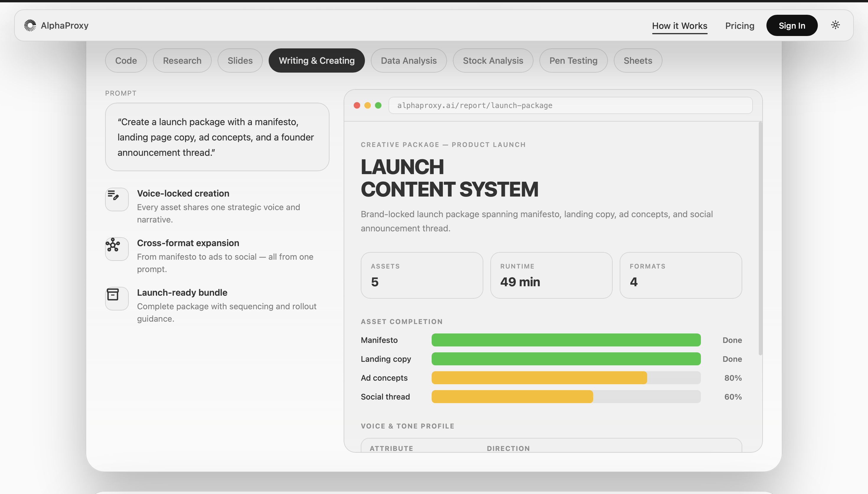This screenshot has width=868, height=494.
Task: Click the Ad concepts row label
Action: 384,378
